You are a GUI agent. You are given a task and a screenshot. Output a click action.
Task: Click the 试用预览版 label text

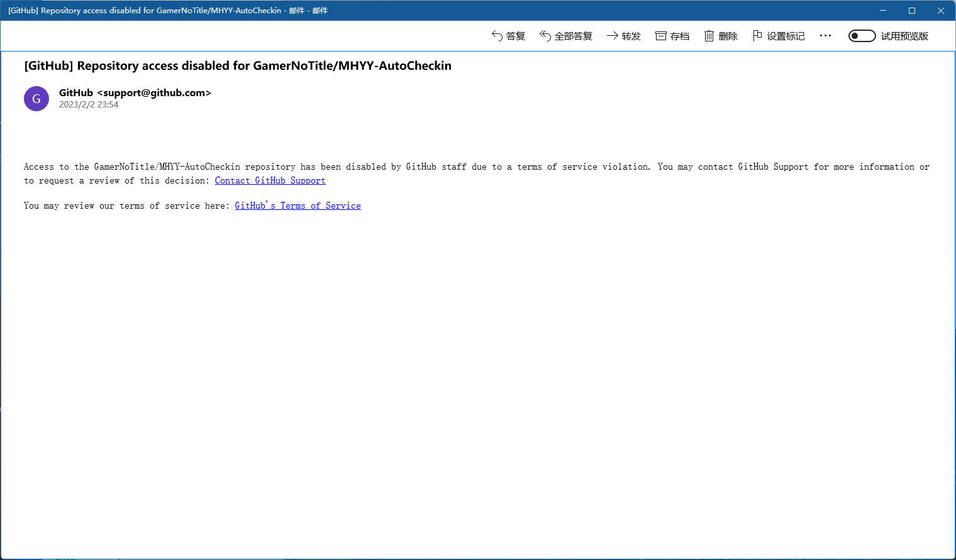[904, 36]
